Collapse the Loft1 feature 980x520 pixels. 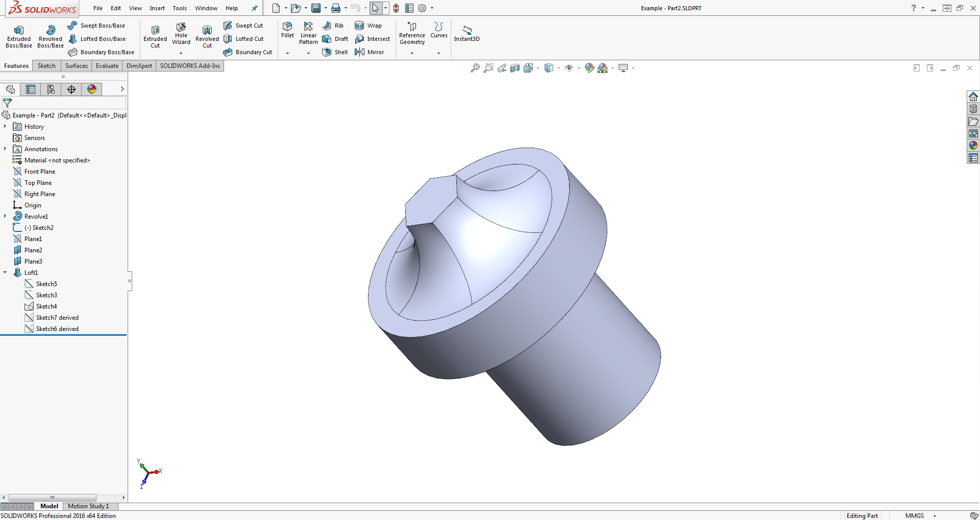[5, 272]
